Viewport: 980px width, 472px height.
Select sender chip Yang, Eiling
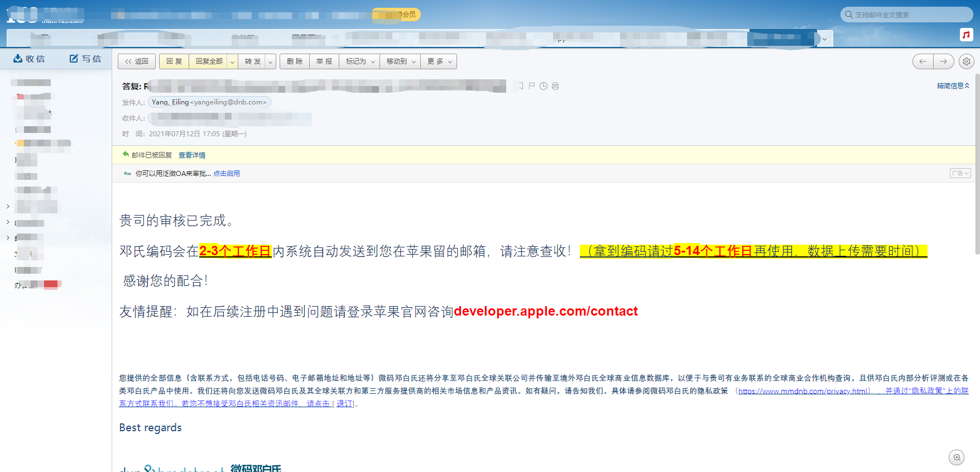point(209,102)
